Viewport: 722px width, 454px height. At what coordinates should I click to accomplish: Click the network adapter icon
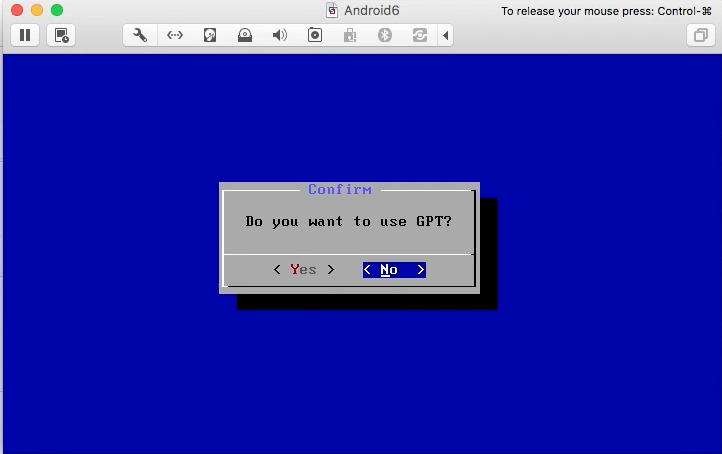coord(175,35)
